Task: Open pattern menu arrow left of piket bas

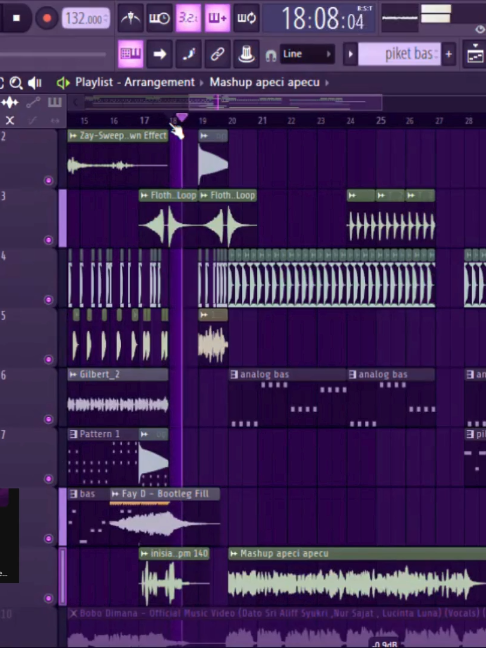Action: (350, 54)
